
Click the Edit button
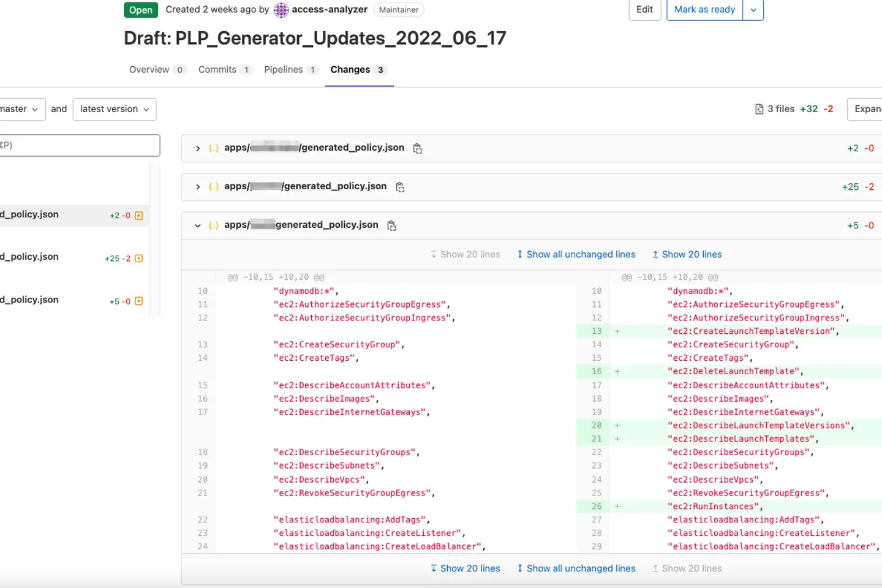coord(644,10)
